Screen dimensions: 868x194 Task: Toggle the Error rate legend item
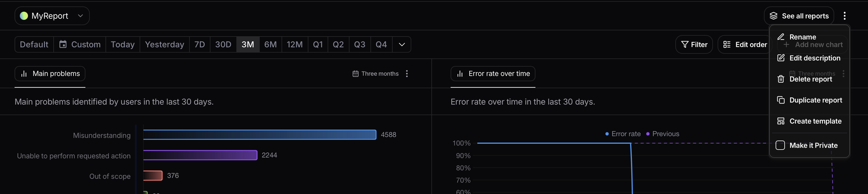623,134
